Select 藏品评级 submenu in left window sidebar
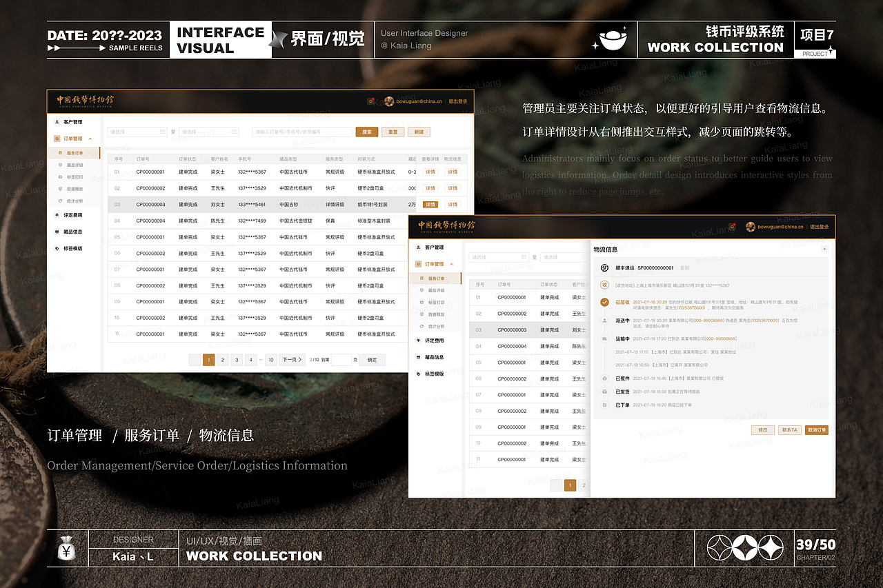Image resolution: width=883 pixels, height=588 pixels. point(75,165)
